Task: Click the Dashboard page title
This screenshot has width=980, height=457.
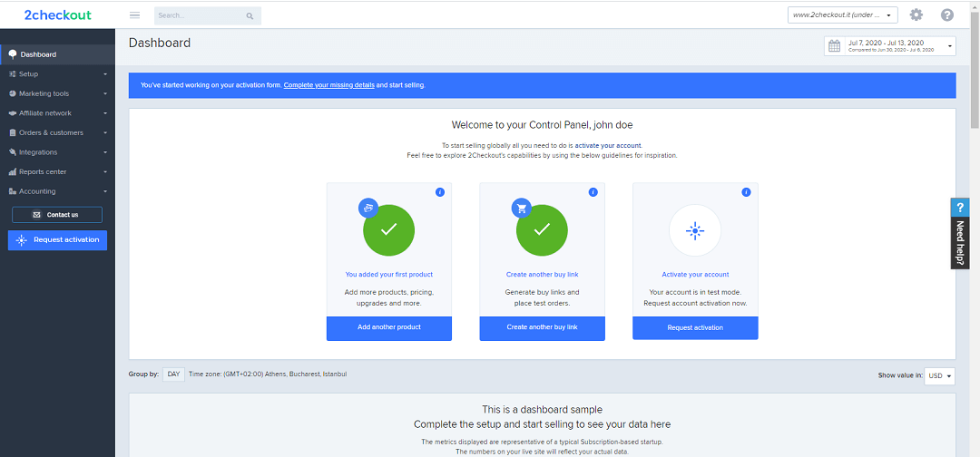Action: 160,44
